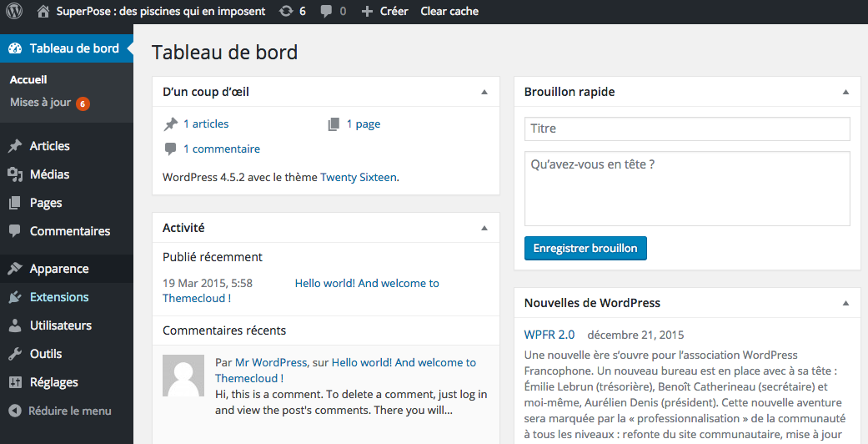Viewport: 868px width, 444px height.
Task: Click the pages icon beside 1 page
Action: 334,124
